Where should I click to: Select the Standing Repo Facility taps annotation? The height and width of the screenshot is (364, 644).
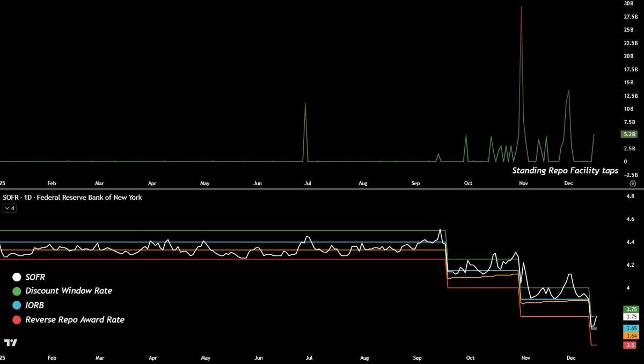click(565, 171)
